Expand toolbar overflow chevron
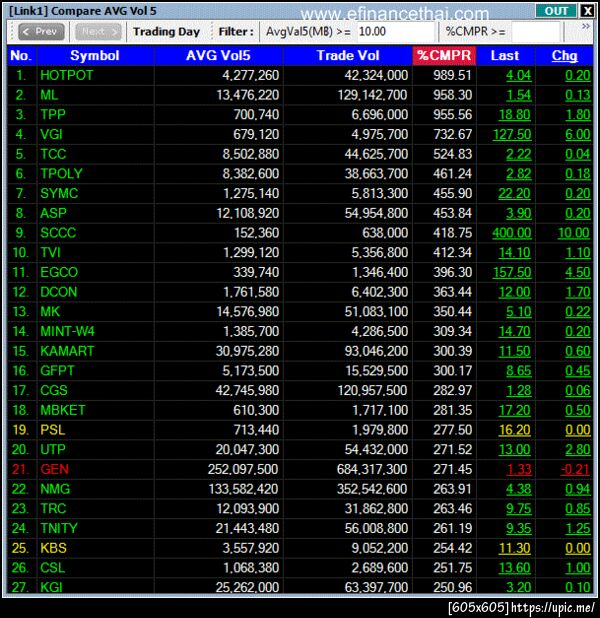This screenshot has width=600, height=618. coord(586,26)
